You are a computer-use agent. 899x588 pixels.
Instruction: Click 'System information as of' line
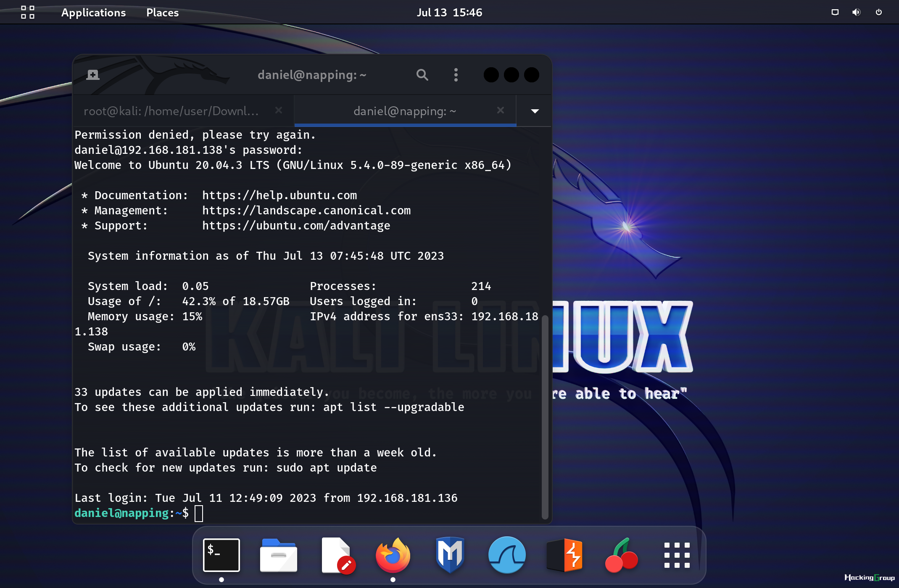coord(266,256)
